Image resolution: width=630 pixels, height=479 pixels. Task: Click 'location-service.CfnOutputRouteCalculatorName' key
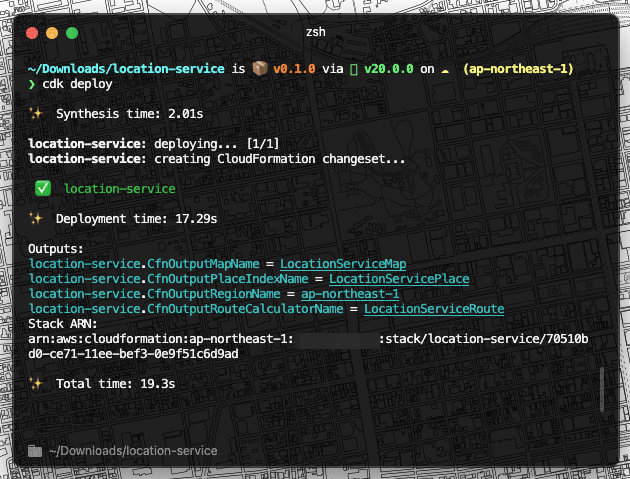pyautogui.click(x=186, y=309)
